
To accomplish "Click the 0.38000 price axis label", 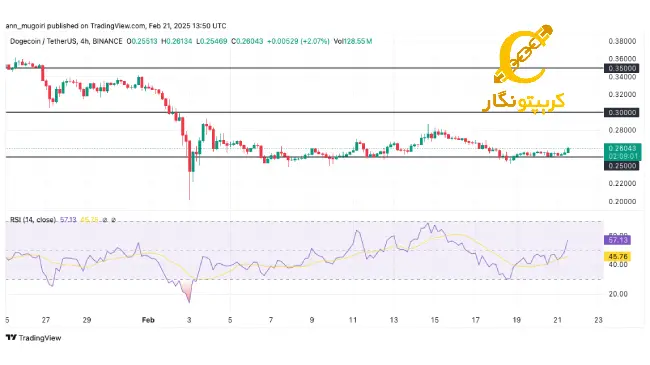I will click(622, 41).
